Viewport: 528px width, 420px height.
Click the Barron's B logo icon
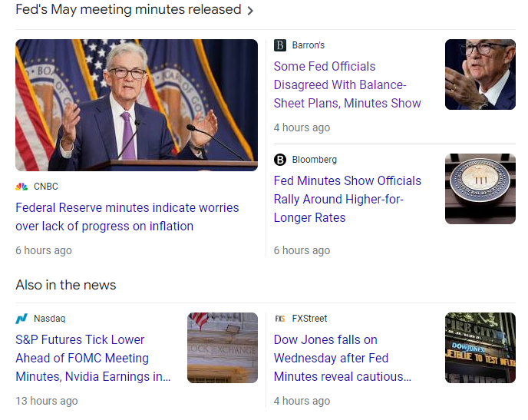[x=280, y=45]
